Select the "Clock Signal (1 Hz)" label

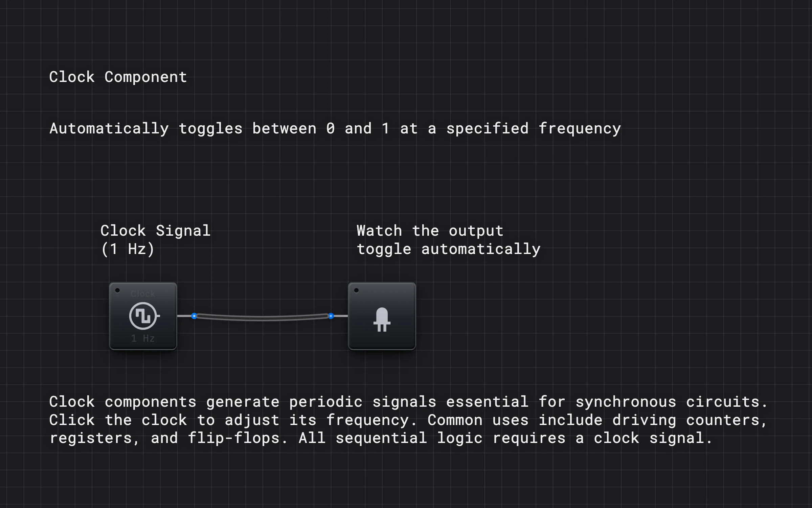156,240
